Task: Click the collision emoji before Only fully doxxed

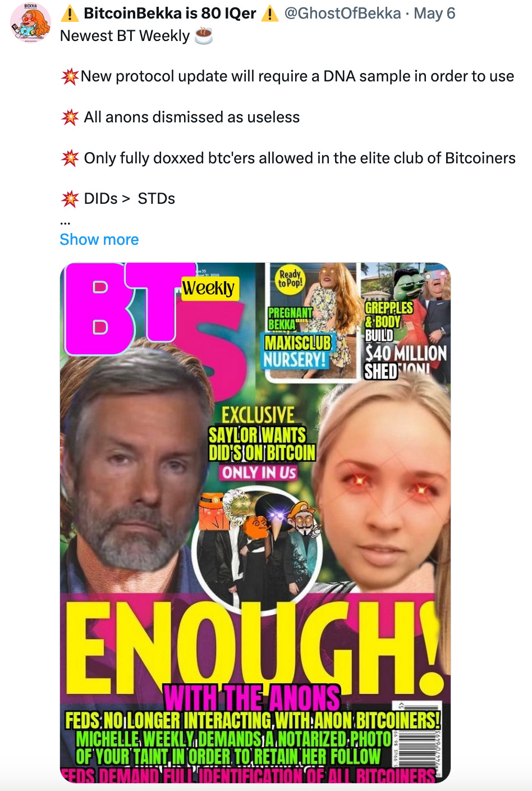Action: tap(70, 158)
